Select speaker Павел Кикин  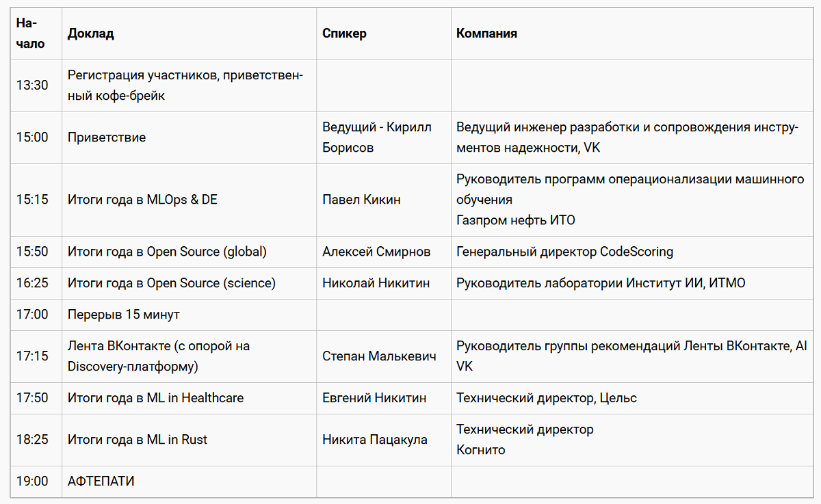click(x=361, y=200)
